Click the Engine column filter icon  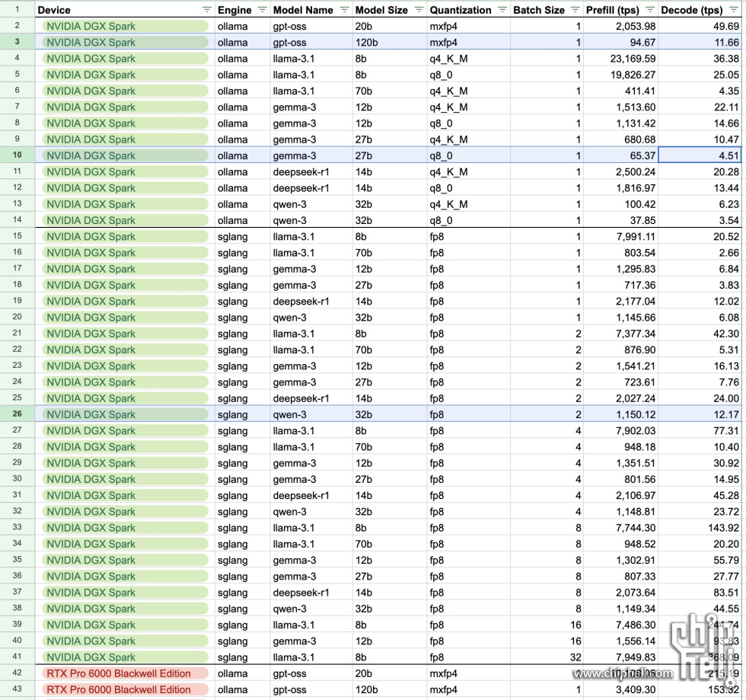[x=263, y=10]
